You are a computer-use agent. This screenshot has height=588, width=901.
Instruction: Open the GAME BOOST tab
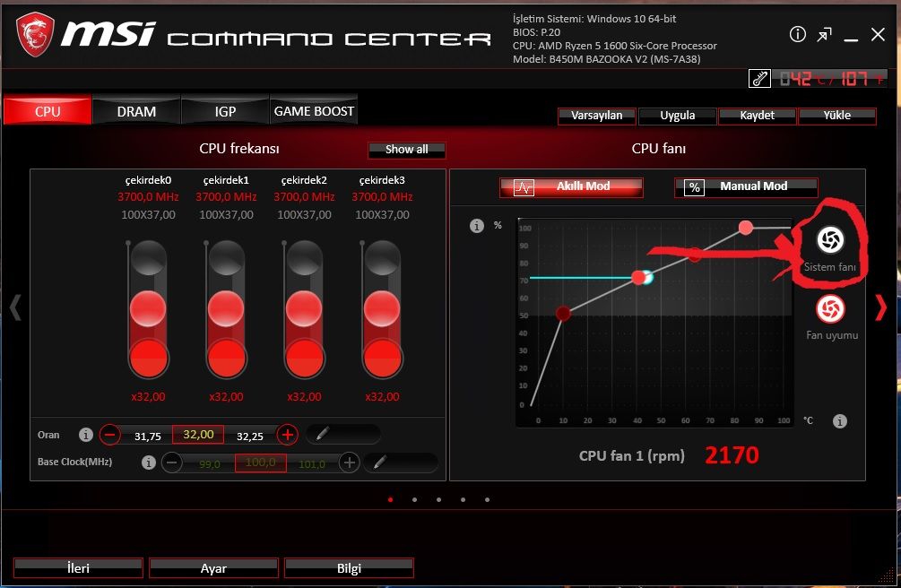pos(314,110)
